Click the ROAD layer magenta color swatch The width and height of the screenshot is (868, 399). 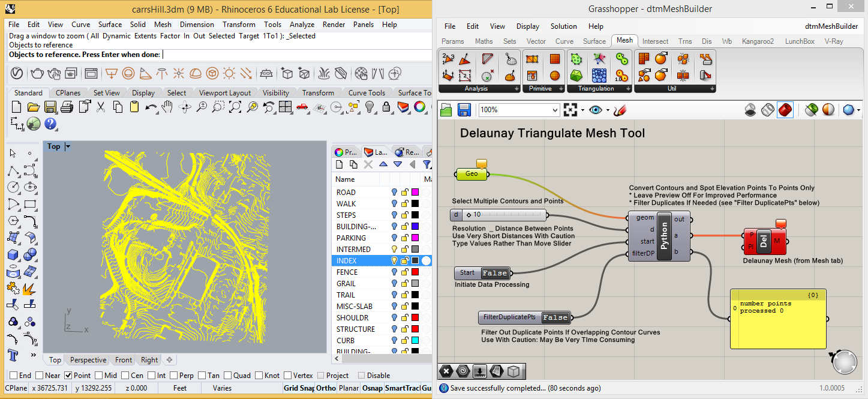pos(415,192)
